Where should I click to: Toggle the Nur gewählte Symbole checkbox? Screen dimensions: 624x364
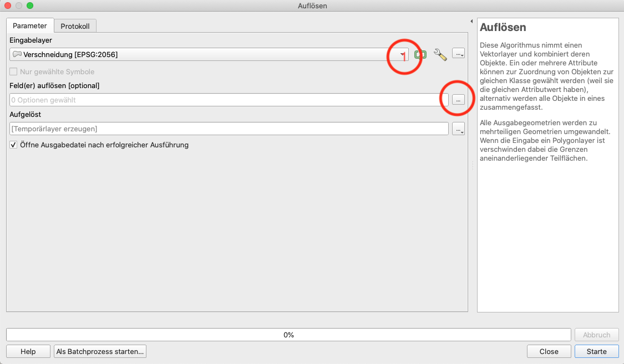14,71
